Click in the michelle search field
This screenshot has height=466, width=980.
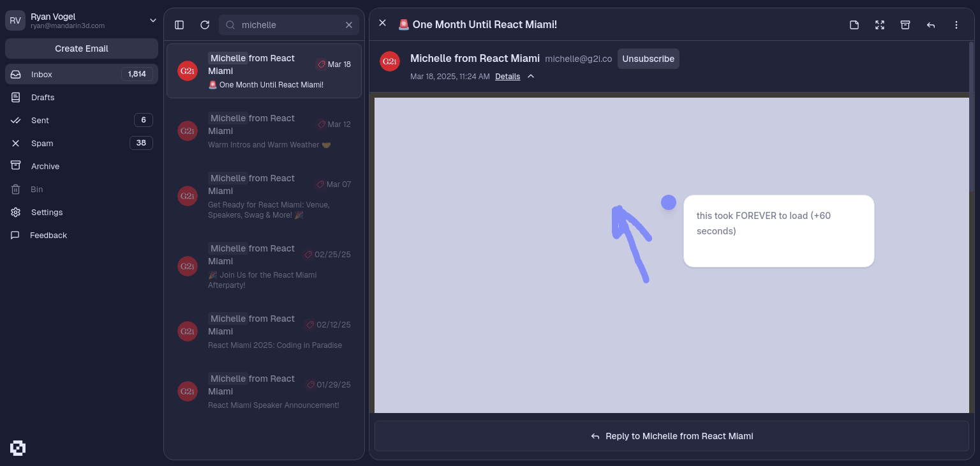pyautogui.click(x=290, y=25)
